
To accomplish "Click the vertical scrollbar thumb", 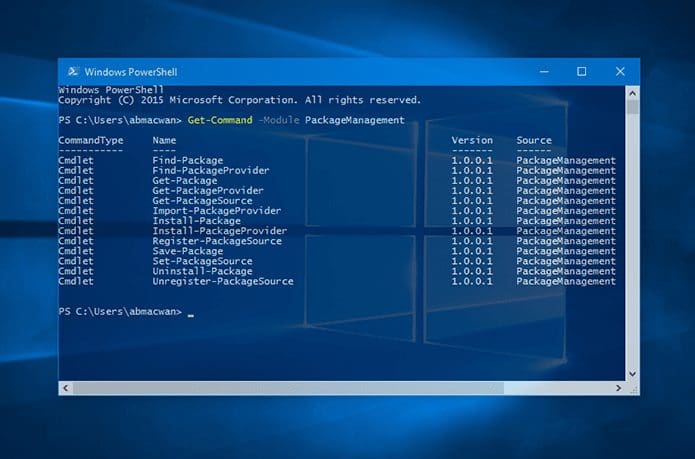I will tap(633, 107).
